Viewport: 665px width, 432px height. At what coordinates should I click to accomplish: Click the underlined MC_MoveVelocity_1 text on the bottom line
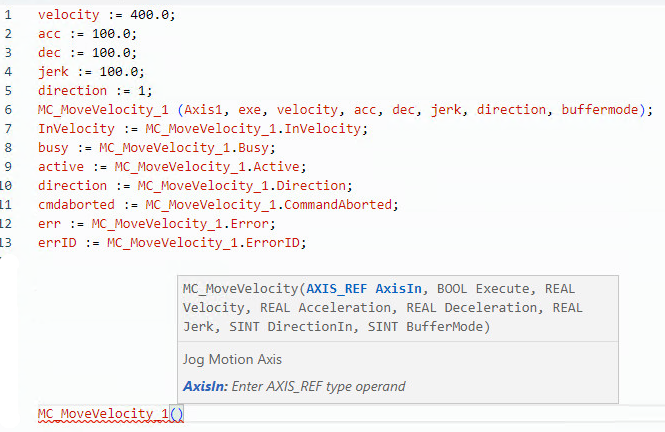point(103,414)
